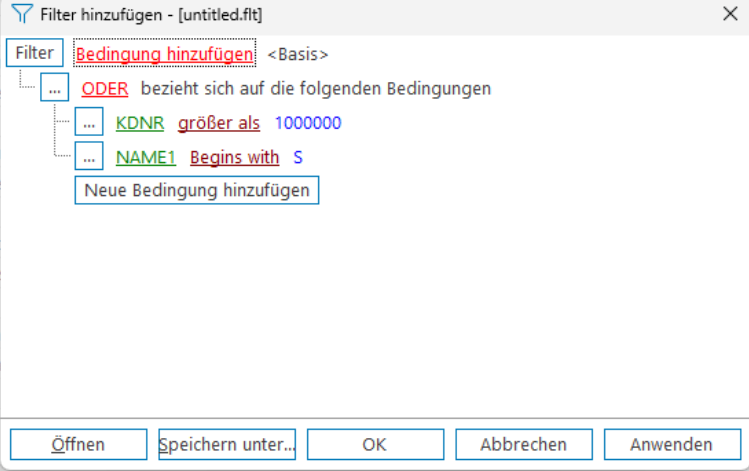749x471 pixels.
Task: Close the Filter hinzufügen dialog
Action: tap(729, 15)
